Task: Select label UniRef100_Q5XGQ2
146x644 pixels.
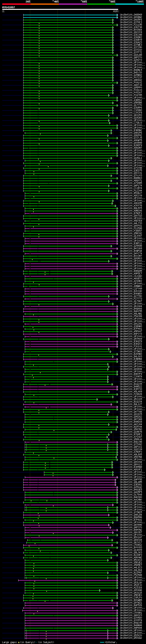Action: [131, 638]
